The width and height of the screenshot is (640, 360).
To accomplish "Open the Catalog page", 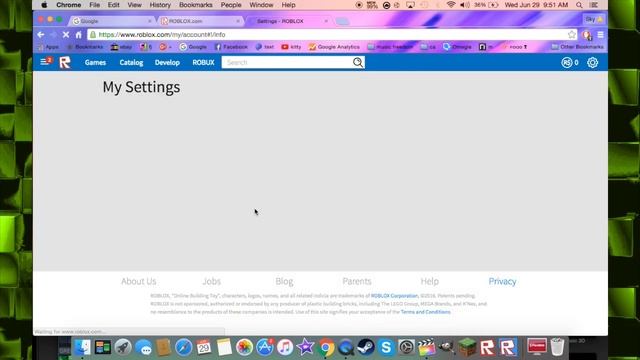I will tap(131, 62).
